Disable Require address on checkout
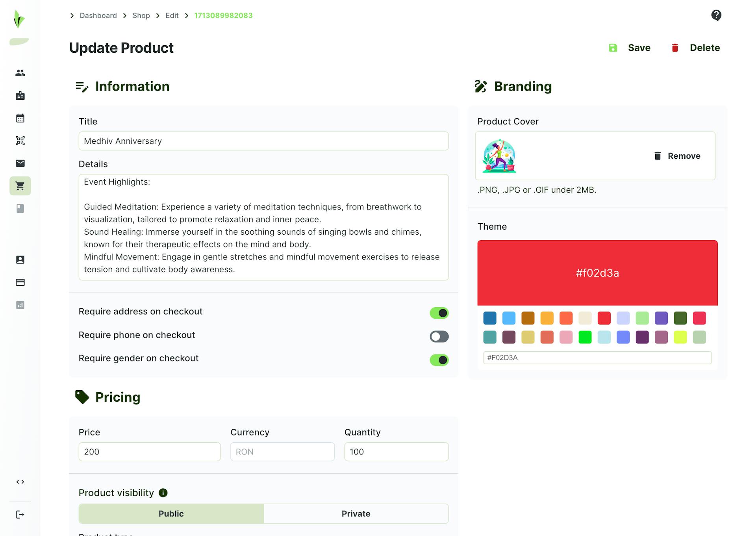Image resolution: width=756 pixels, height=536 pixels. click(x=439, y=313)
